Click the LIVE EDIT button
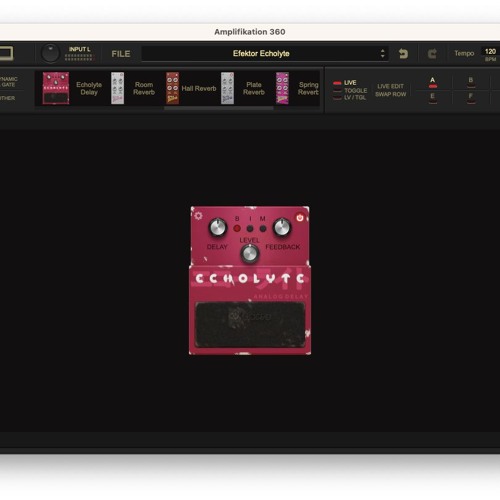 [390, 86]
